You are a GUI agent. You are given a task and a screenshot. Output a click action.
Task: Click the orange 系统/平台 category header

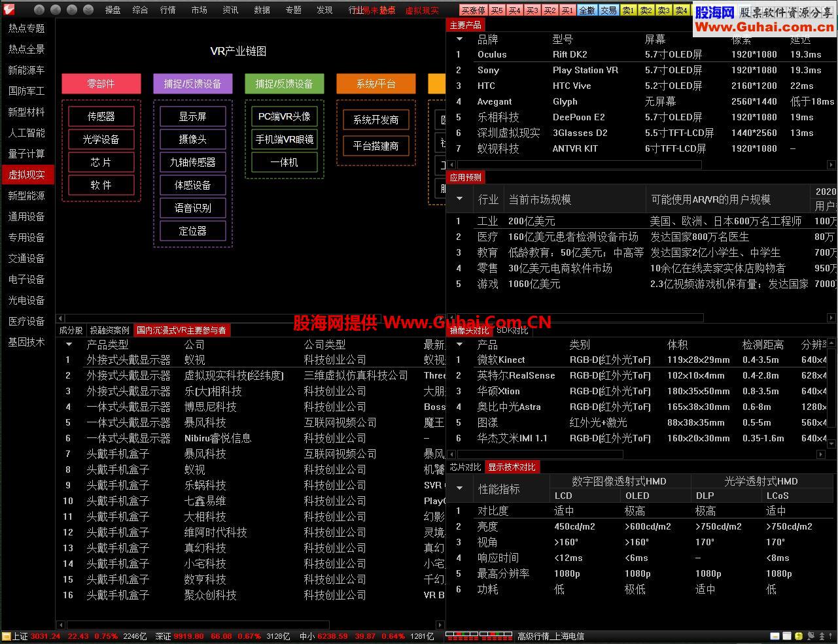pyautogui.click(x=376, y=84)
